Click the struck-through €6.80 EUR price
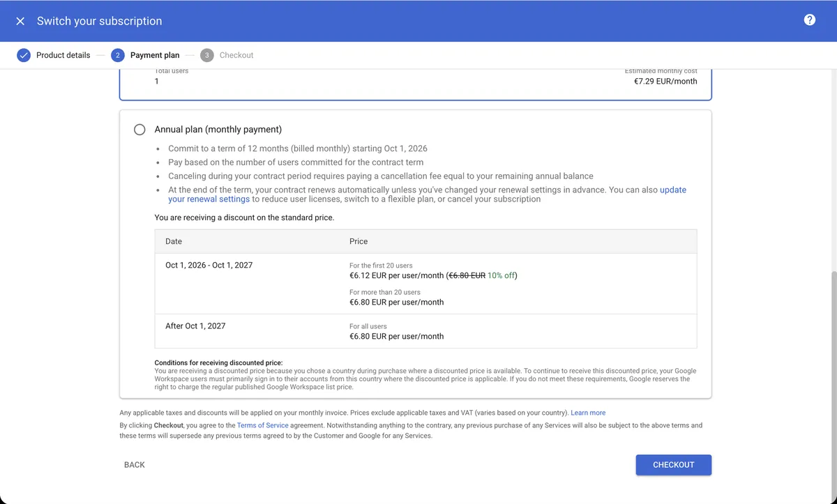Screen dimensions: 837x504 [x=467, y=275]
